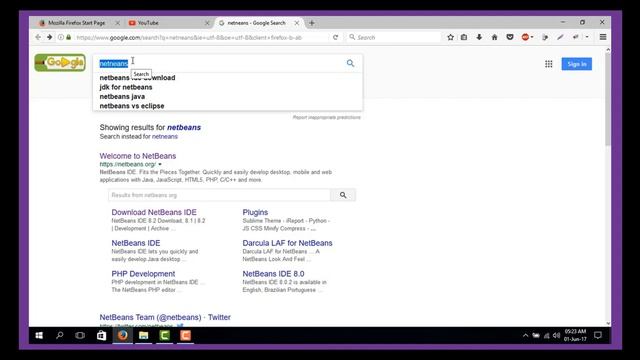Show bookmarks list icon in toolbar
Screen dimensions: 640x360
pos(464,37)
